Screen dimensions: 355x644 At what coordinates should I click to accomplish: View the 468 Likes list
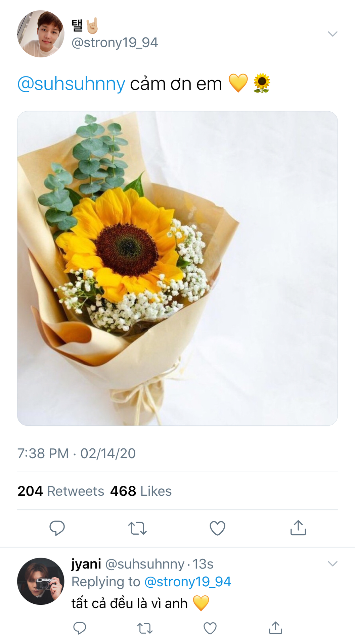141,491
